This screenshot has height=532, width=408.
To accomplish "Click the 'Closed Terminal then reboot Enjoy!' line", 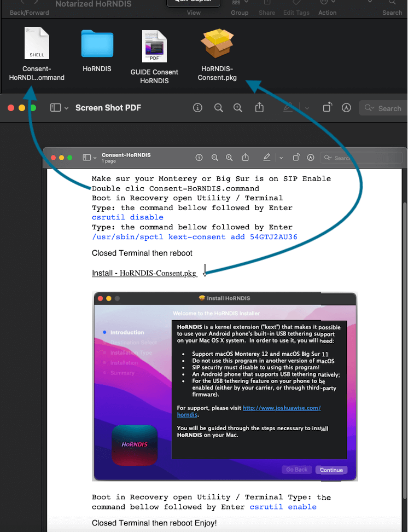I will (154, 523).
